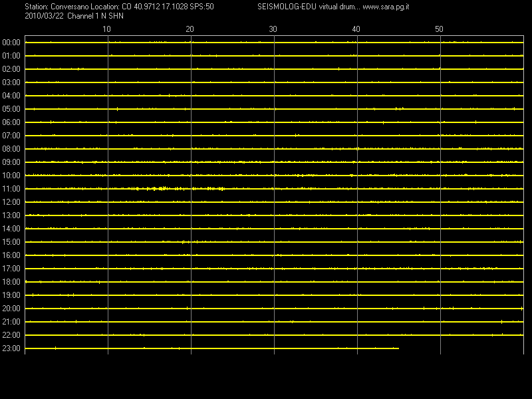Viewport: 532px width, 399px height.
Task: Select the 07:00 trace label
Action: click(11, 136)
